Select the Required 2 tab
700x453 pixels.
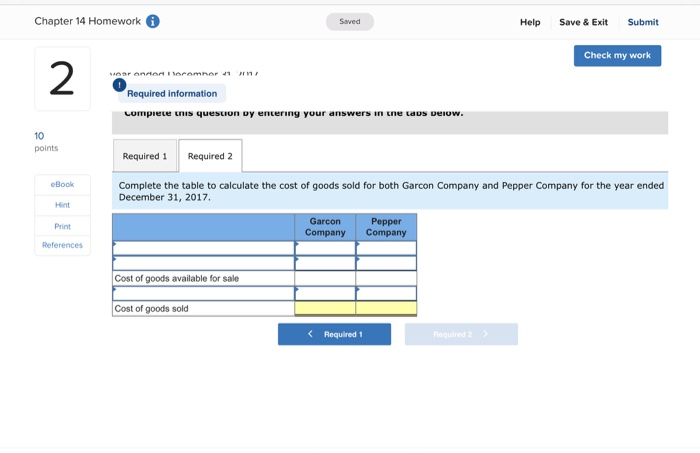210,156
